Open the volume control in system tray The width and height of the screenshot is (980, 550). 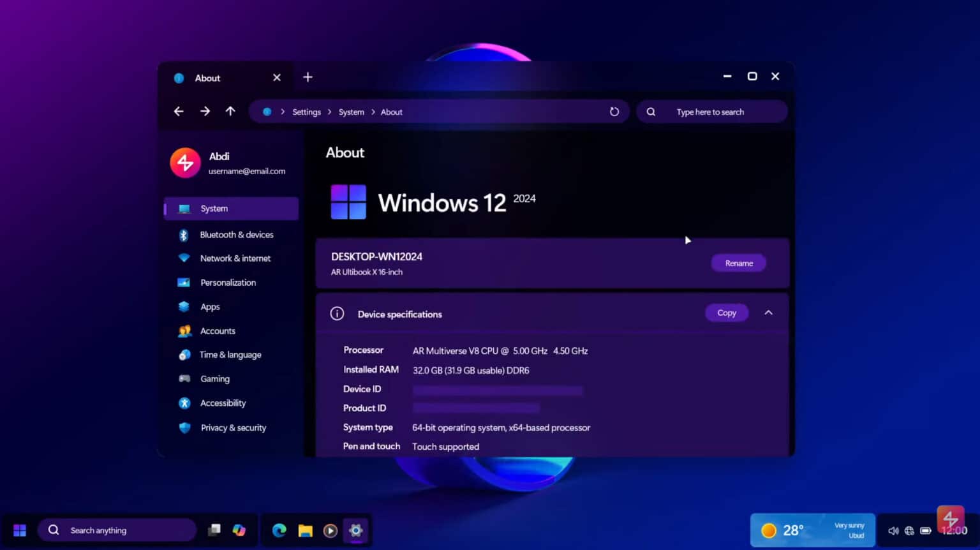tap(893, 530)
